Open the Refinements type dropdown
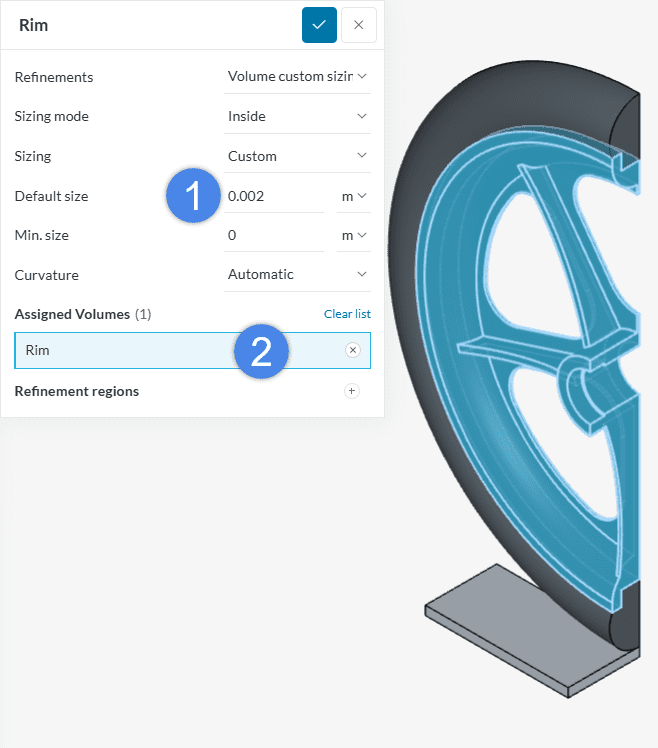The height and width of the screenshot is (748, 658). pos(297,77)
